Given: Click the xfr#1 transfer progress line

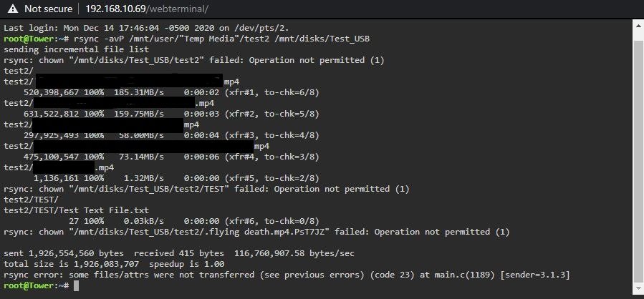Looking at the screenshot, I should 171,93.
